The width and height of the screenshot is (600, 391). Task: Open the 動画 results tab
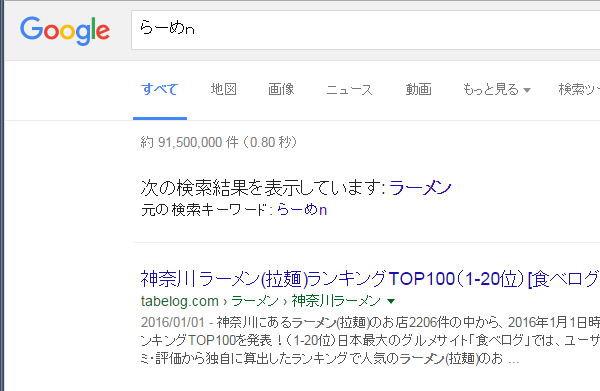click(419, 89)
